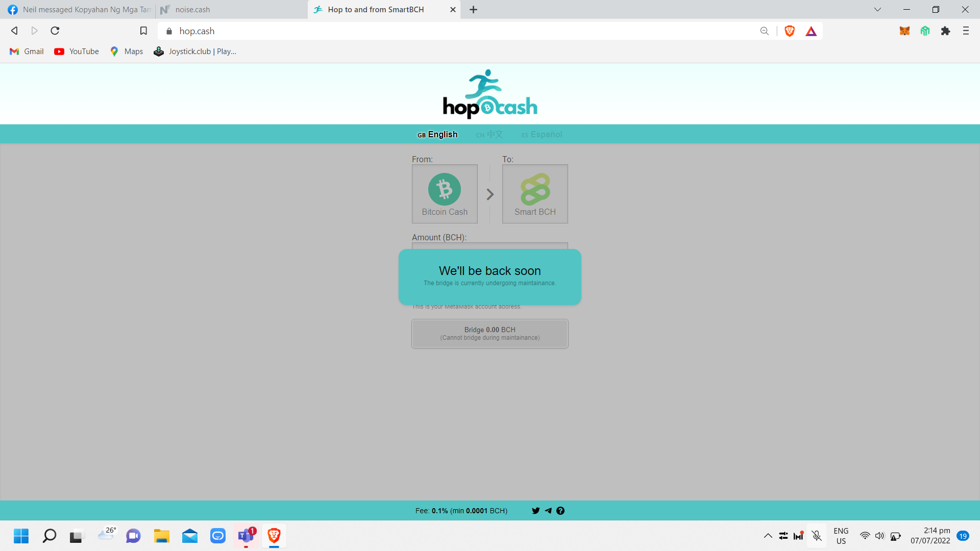Click the Bridge 0.00 BCH button
Screen dimensions: 980x551
tap(490, 334)
